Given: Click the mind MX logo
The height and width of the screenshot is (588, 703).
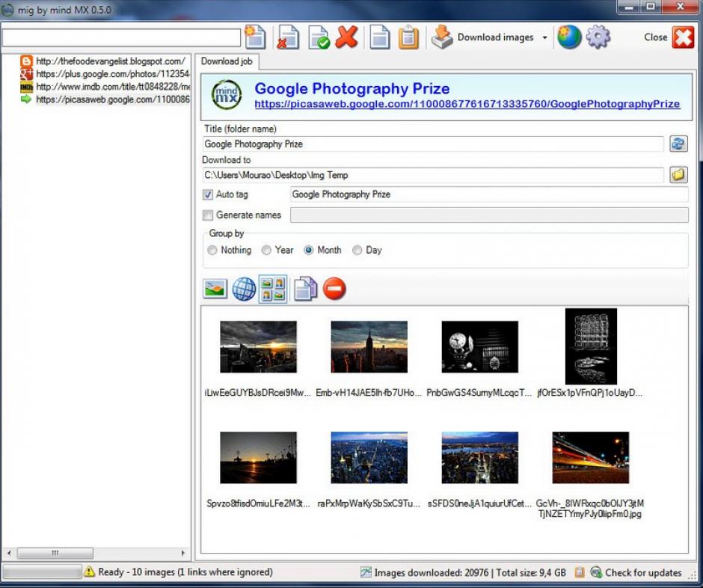Looking at the screenshot, I should (x=227, y=95).
